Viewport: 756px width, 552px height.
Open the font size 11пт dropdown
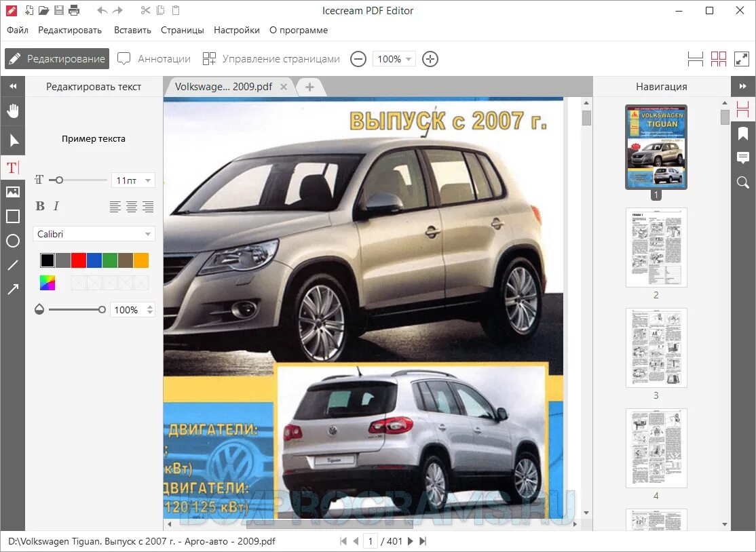(x=133, y=180)
